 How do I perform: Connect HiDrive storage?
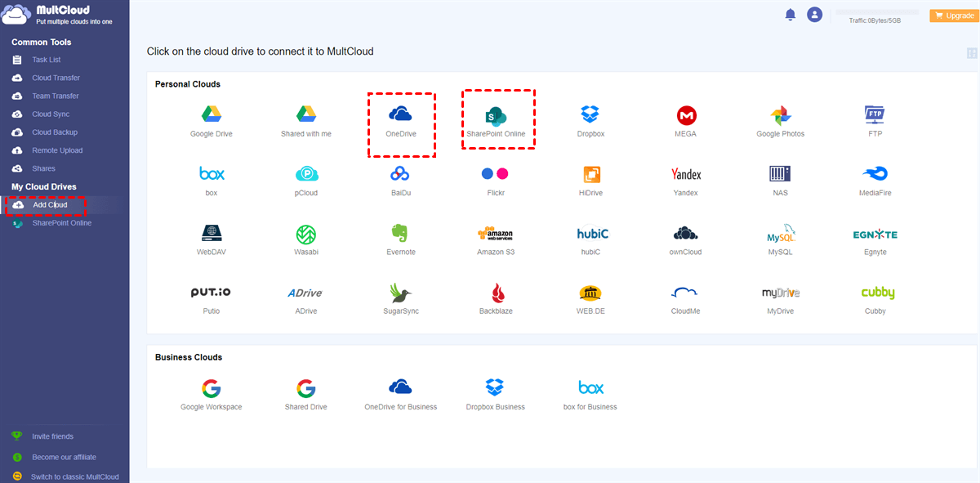coord(590,181)
